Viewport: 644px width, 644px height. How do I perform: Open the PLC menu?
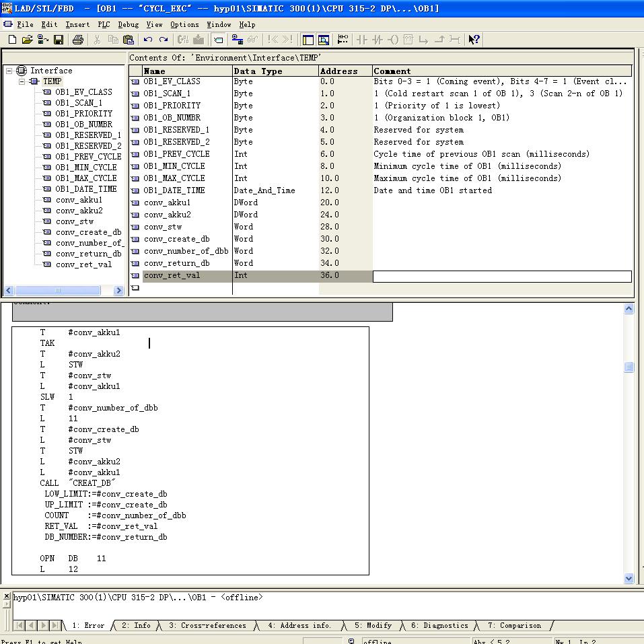click(104, 24)
